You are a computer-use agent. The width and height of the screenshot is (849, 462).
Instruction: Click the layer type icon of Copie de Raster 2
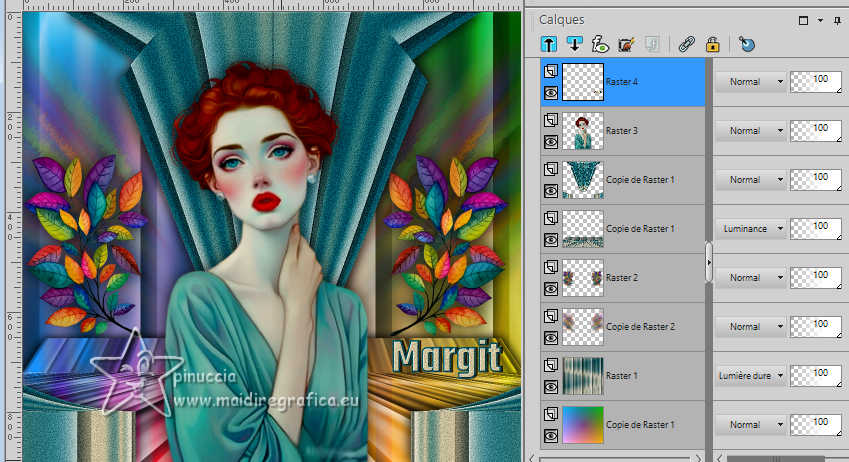551,316
